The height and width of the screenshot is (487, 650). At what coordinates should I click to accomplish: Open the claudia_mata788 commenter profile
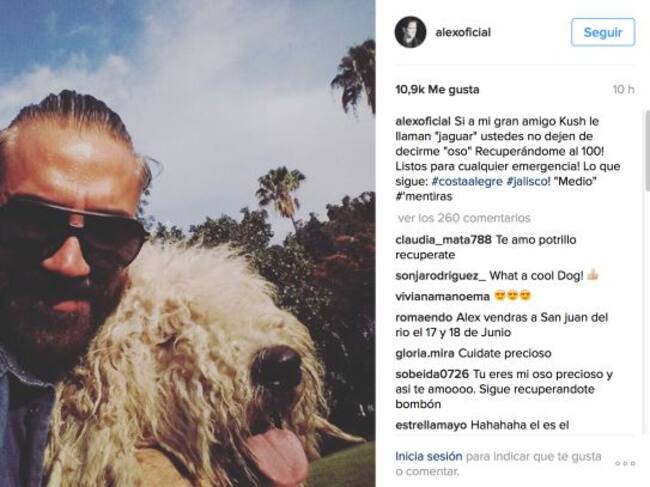point(443,240)
